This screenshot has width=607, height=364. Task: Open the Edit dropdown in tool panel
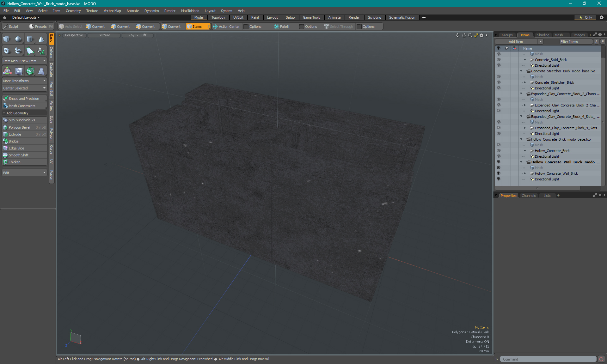(x=24, y=173)
